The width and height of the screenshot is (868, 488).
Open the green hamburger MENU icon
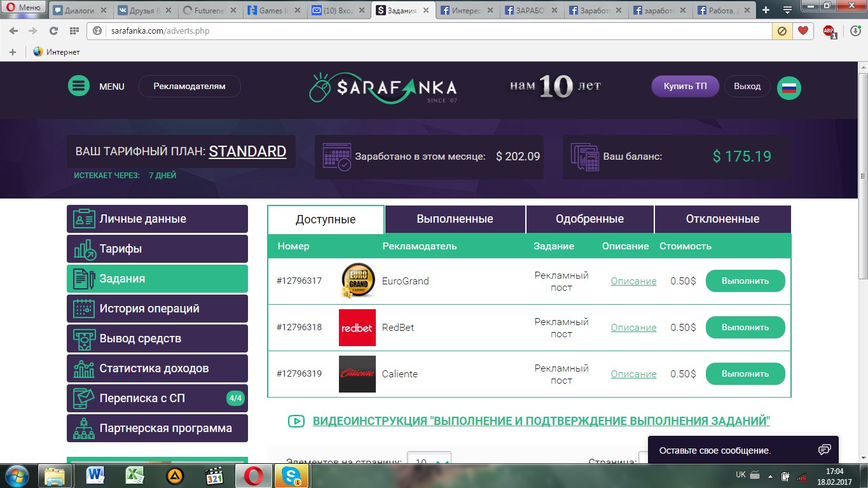pyautogui.click(x=79, y=87)
